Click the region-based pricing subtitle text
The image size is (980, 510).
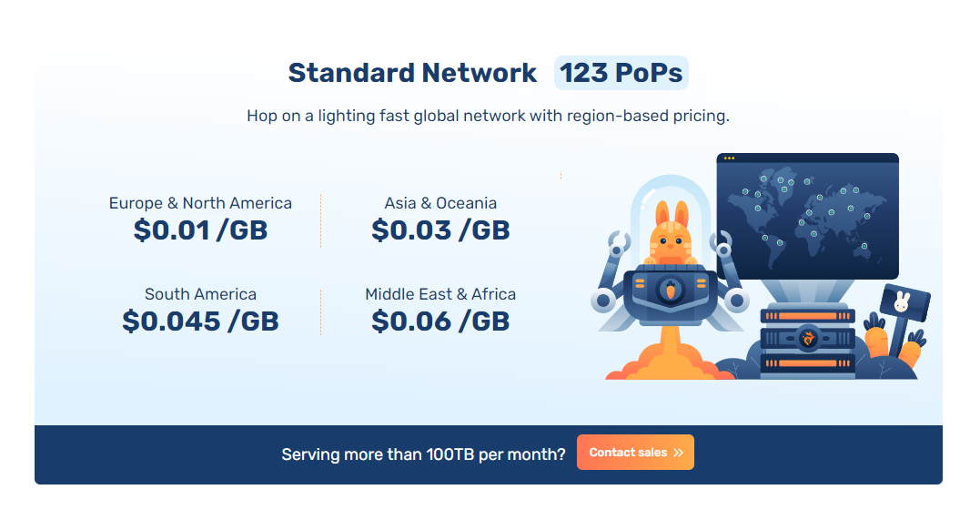coord(488,117)
